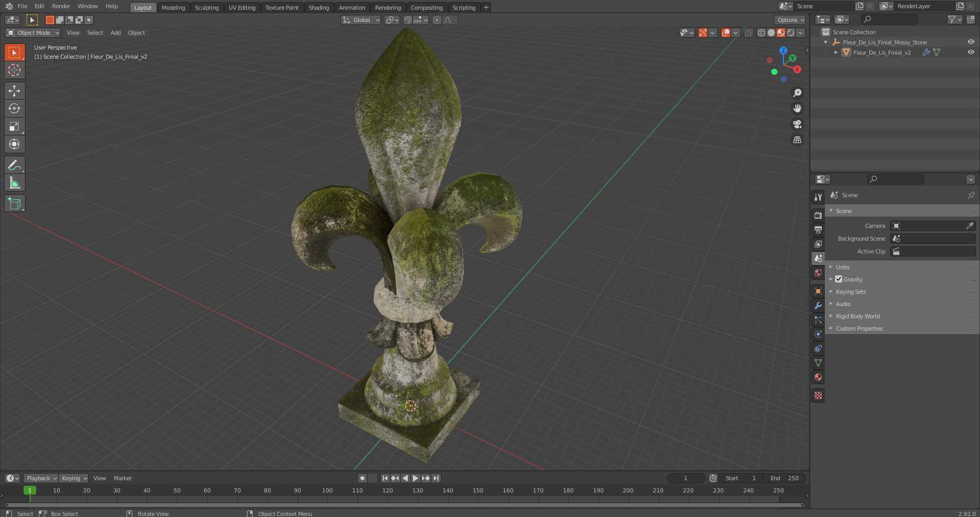Image resolution: width=980 pixels, height=517 pixels.
Task: Select the Rotate tool
Action: coord(14,108)
